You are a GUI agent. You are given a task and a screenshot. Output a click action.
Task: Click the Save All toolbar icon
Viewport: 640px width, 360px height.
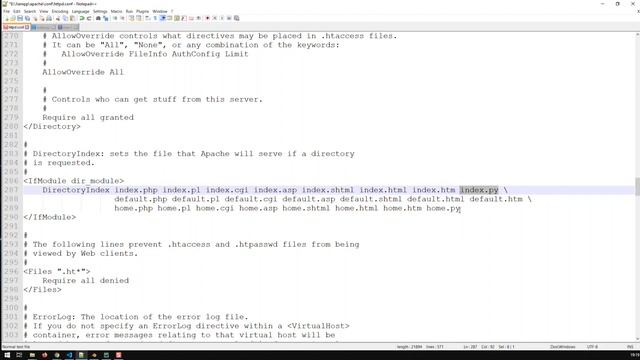click(x=27, y=18)
